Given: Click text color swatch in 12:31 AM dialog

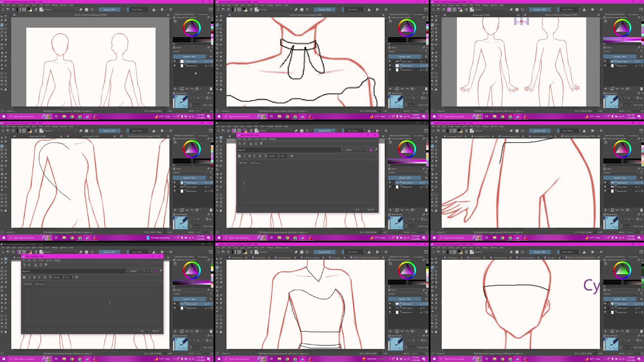Looking at the screenshot, I should [x=371, y=150].
